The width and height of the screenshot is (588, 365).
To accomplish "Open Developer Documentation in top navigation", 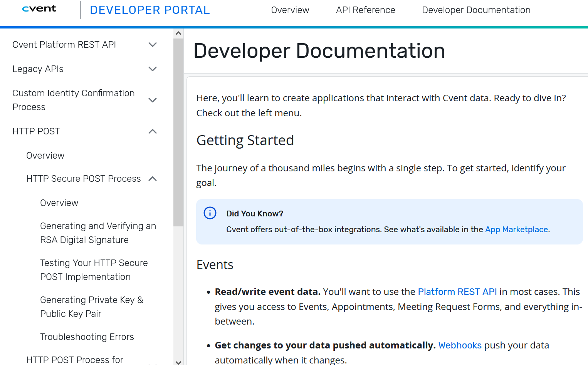I will point(476,10).
